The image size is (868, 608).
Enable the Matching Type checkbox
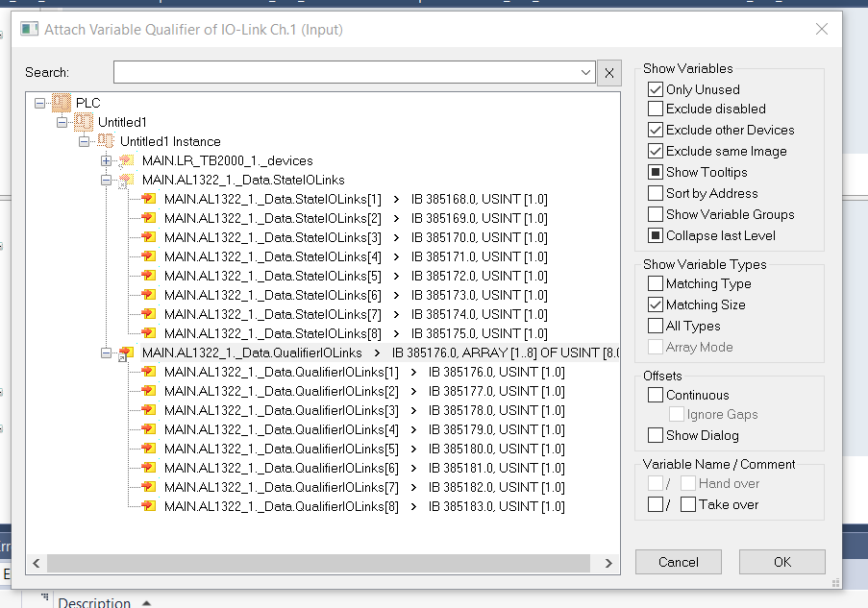click(x=656, y=283)
